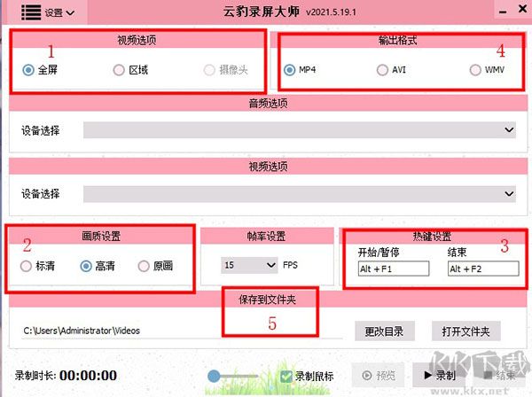Click the slider knob beside 录制鼠标
This screenshot has height=397, width=532.
[x=214, y=376]
